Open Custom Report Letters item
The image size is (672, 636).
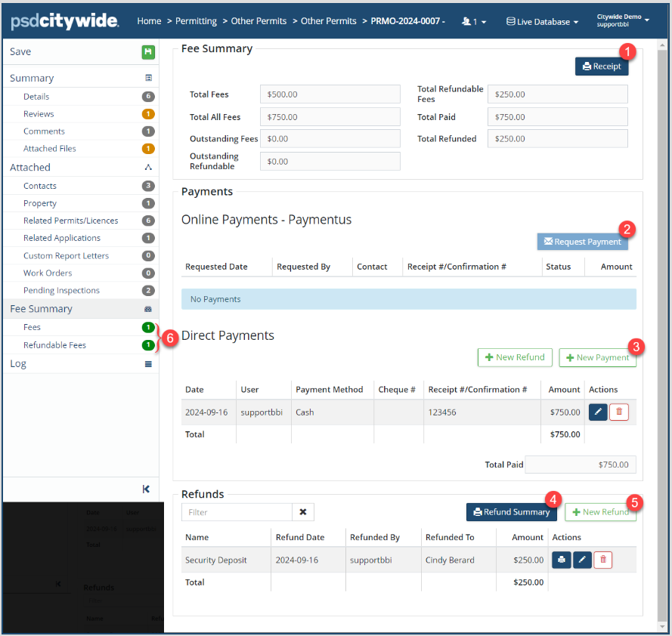(x=66, y=256)
